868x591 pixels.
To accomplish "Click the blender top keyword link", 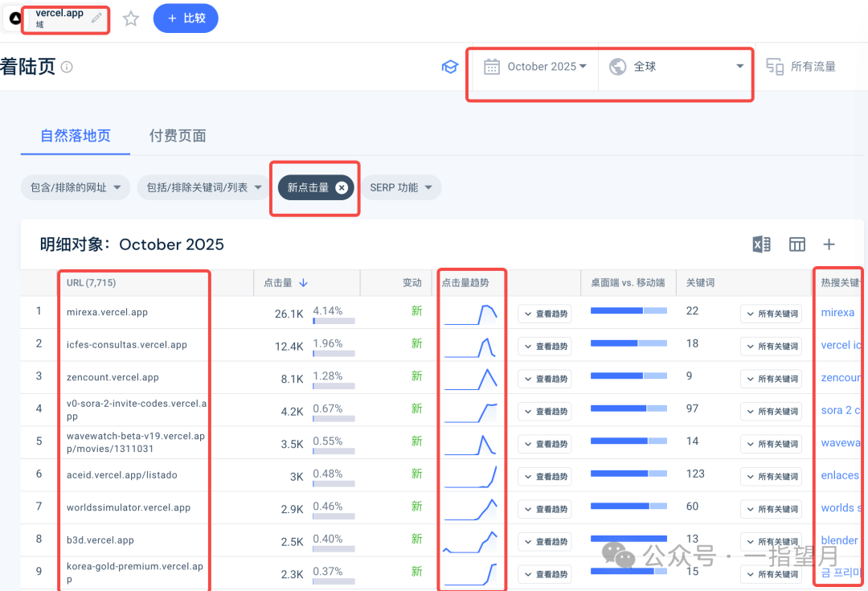I will point(840,540).
